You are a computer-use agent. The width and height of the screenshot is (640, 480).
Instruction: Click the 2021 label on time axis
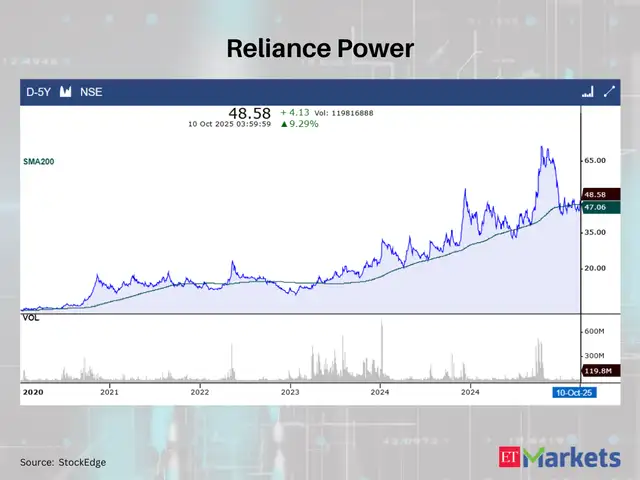point(109,393)
